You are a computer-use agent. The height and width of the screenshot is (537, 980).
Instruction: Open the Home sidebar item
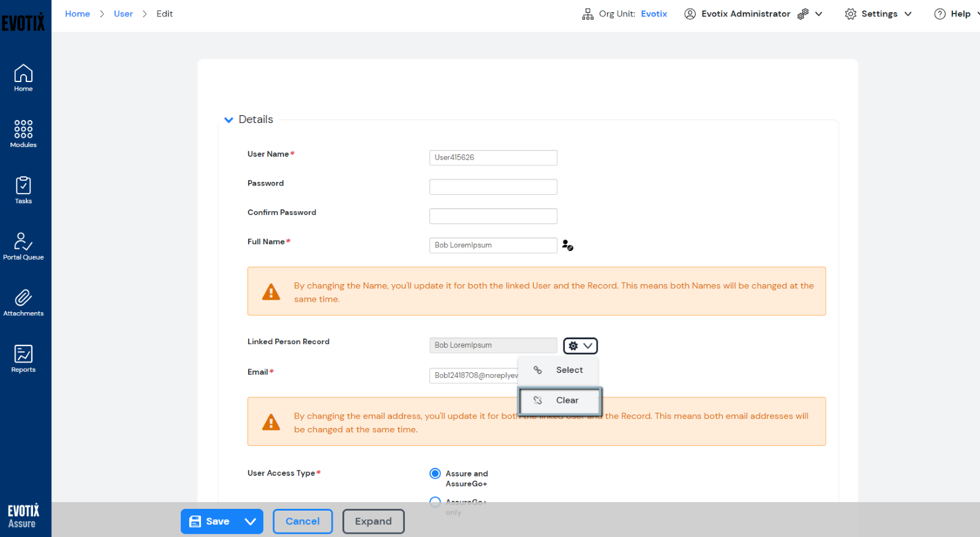(23, 78)
